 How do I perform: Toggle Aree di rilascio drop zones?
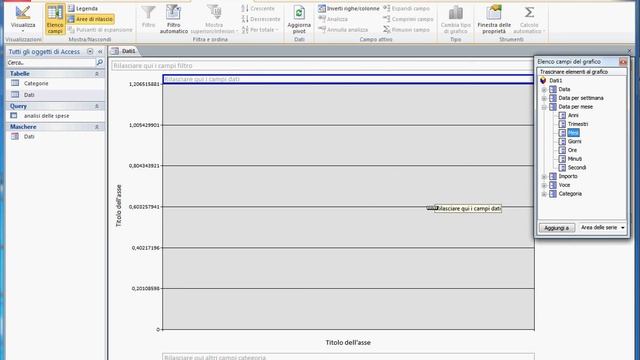[x=90, y=19]
